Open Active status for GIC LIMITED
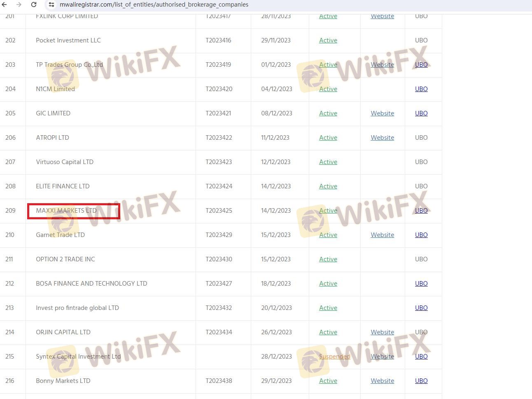This screenshot has height=399, width=532. click(328, 113)
